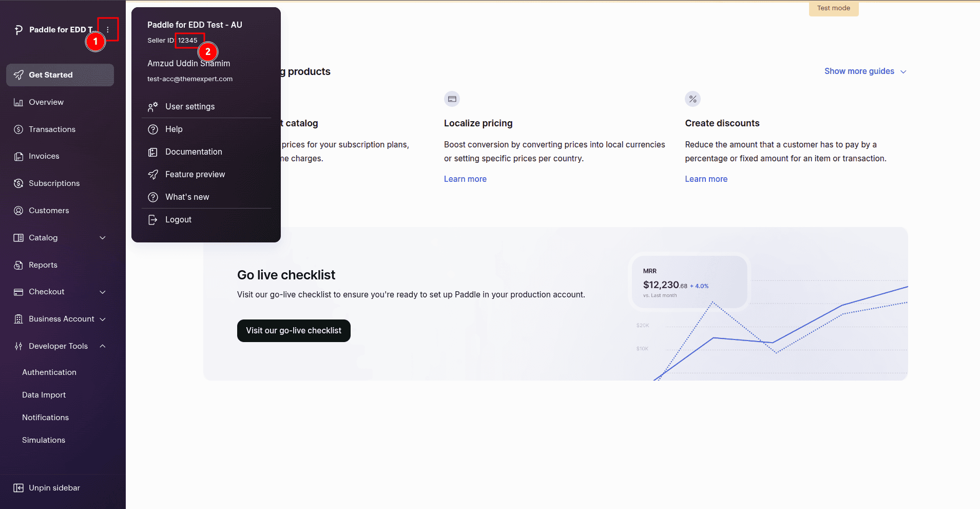Click Visit our go-live checklist button
The image size is (980, 509).
pyautogui.click(x=294, y=331)
